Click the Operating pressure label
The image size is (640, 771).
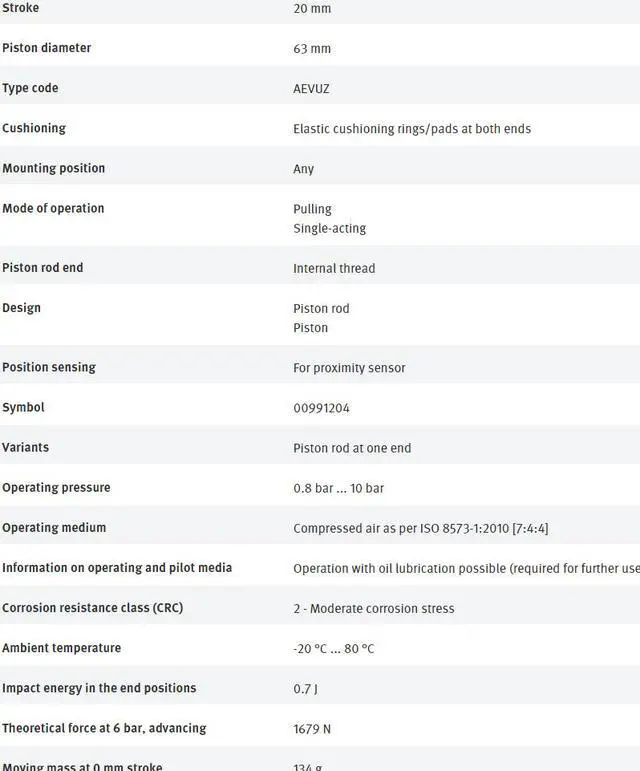point(56,487)
